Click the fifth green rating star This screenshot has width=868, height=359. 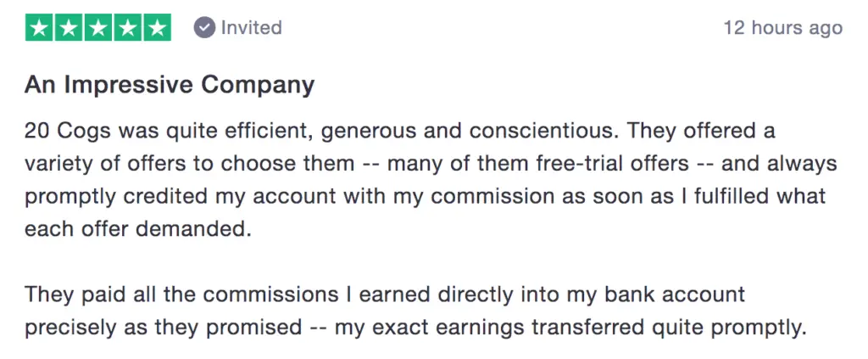157,27
